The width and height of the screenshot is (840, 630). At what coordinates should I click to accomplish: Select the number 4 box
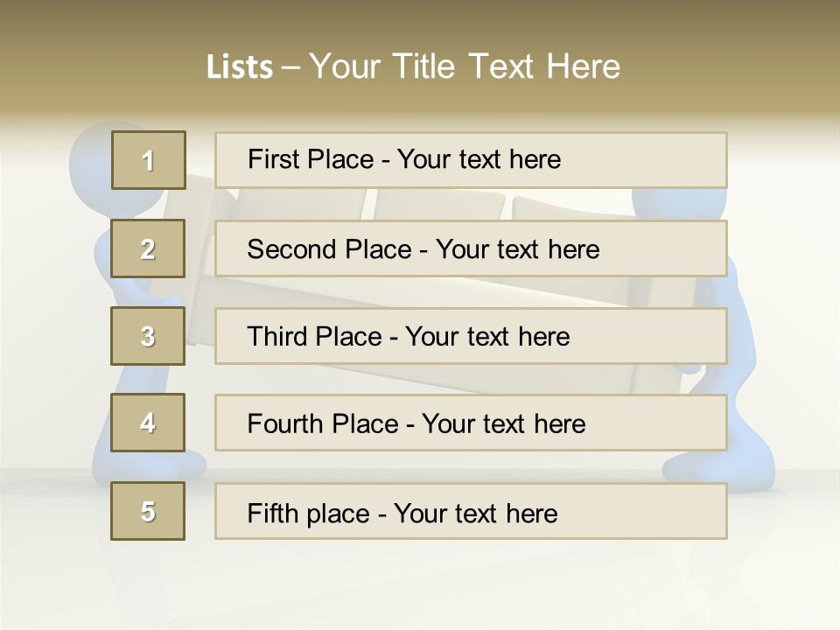[148, 423]
